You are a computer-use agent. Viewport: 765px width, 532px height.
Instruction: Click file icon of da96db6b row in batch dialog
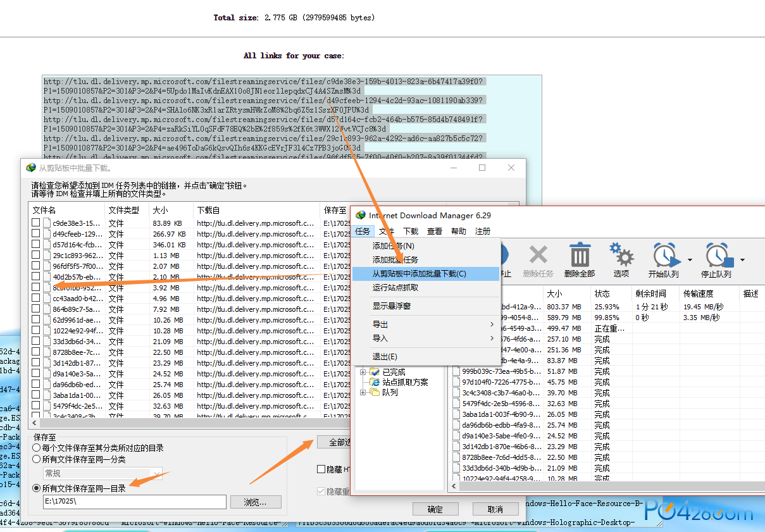[x=47, y=385]
